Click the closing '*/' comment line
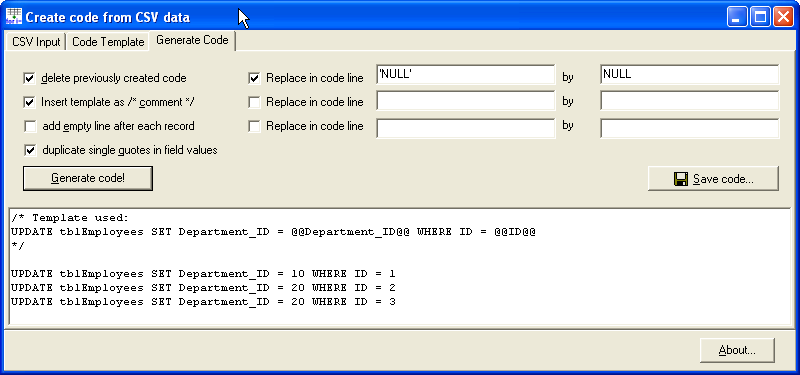Screen dimensions: 800x375 pyautogui.click(x=17, y=245)
